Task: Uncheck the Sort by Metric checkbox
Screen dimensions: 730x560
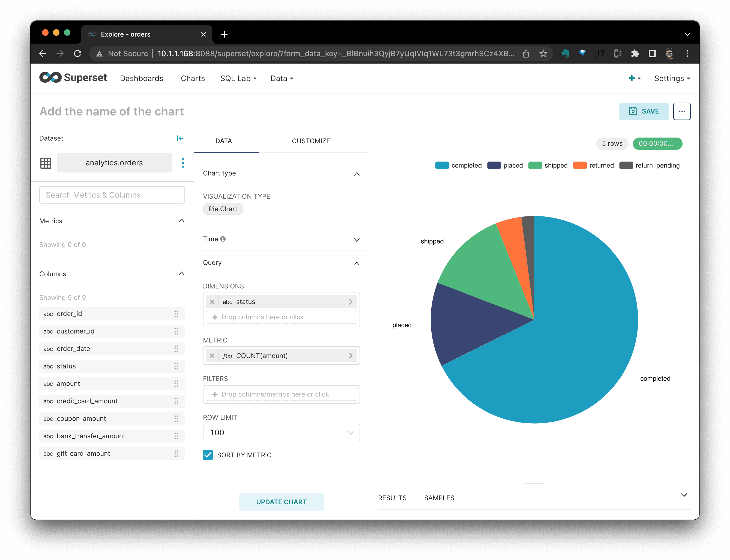Action: tap(208, 455)
